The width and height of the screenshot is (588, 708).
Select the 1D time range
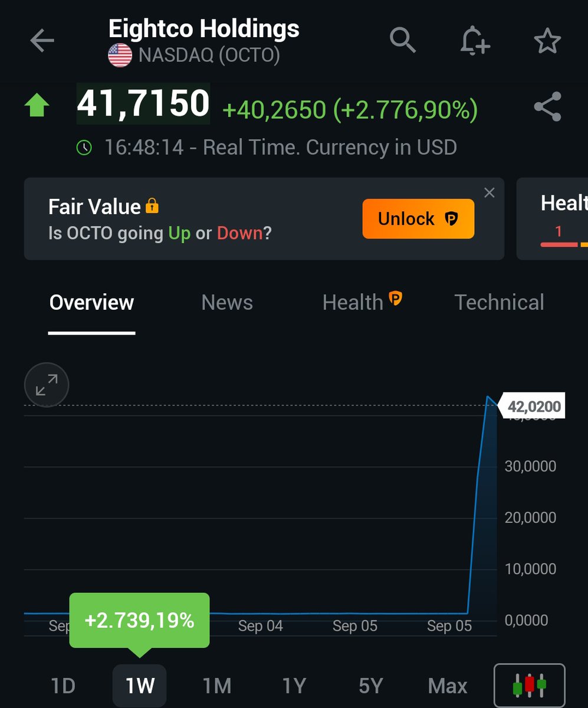[x=63, y=686]
